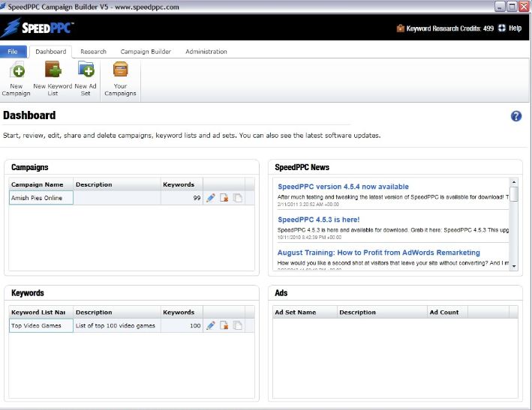The width and height of the screenshot is (532, 410).
Task: Copy the Amish Pies Online campaign
Action: tap(237, 198)
